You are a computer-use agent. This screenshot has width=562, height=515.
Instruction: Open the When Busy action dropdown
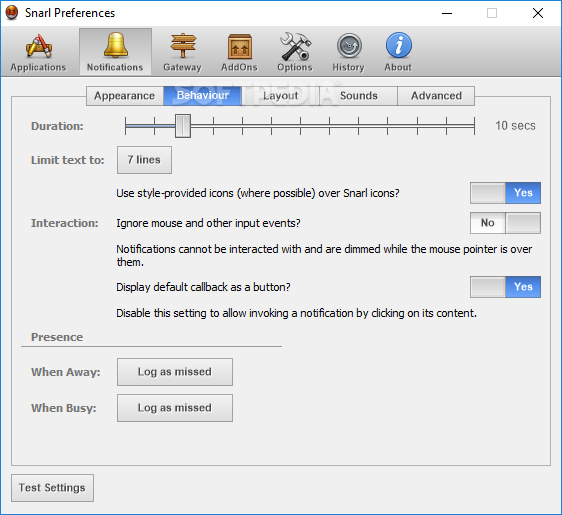point(175,408)
